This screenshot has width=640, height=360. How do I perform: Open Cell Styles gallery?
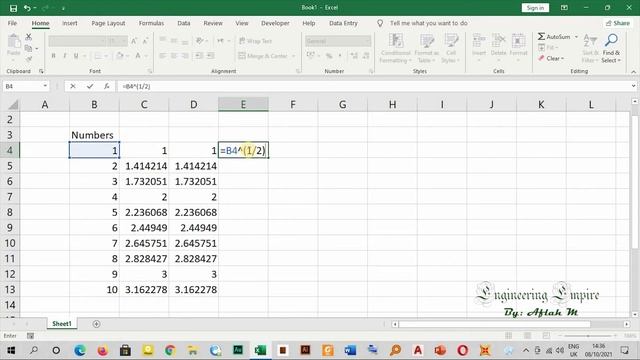(x=451, y=49)
